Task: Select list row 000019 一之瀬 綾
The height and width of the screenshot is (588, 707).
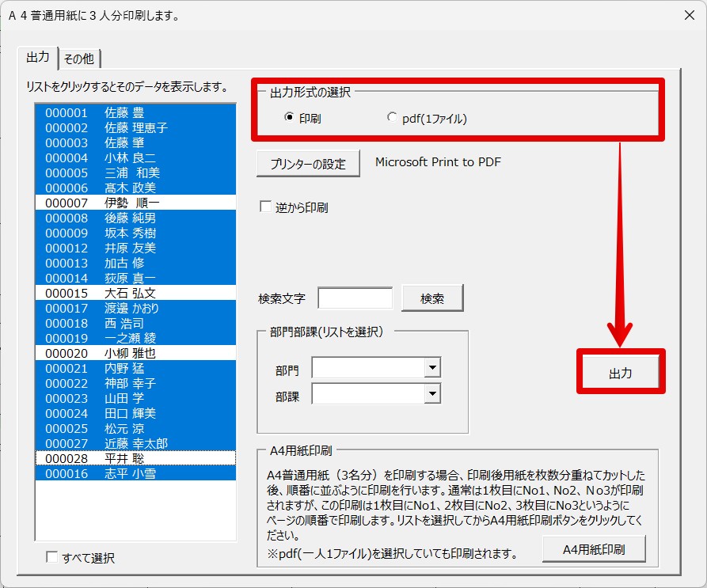Action: (135, 339)
